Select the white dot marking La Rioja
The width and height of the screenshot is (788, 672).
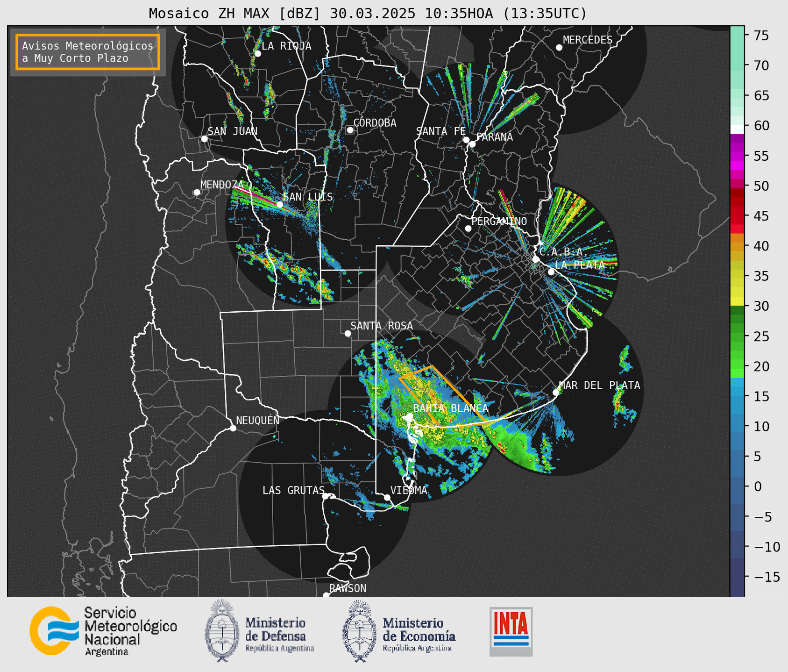click(x=257, y=54)
